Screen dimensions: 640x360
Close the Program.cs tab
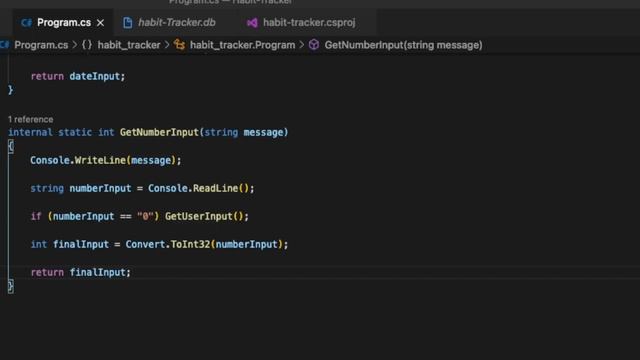(x=100, y=23)
